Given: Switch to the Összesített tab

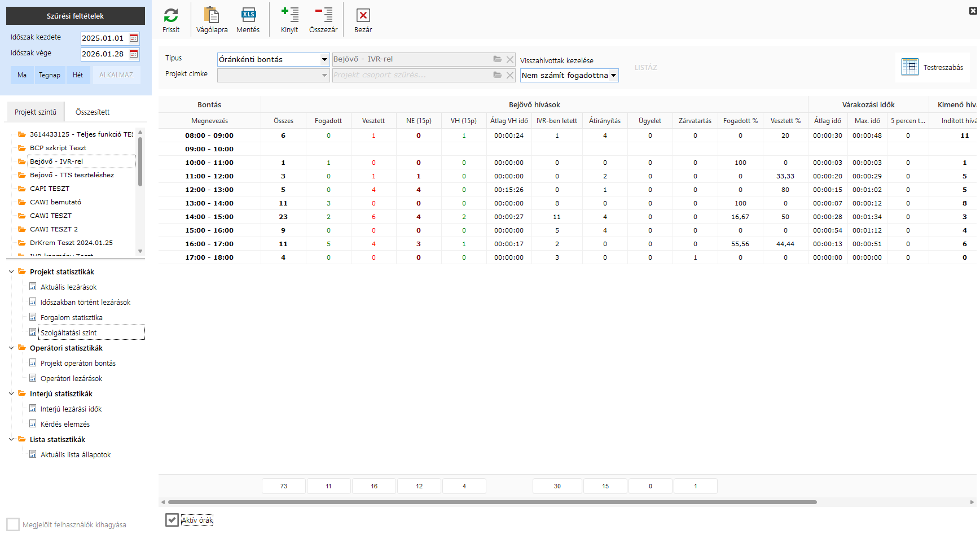Looking at the screenshot, I should point(93,112).
